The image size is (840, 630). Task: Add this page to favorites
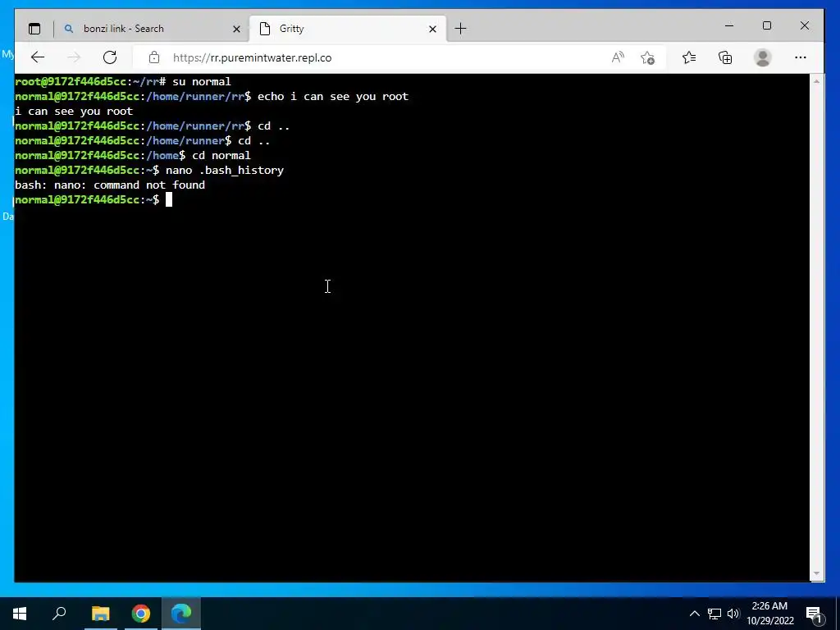pyautogui.click(x=648, y=57)
